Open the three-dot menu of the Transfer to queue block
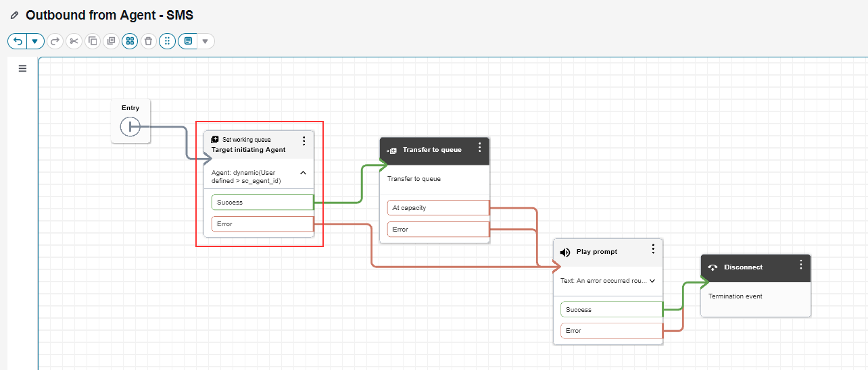 [x=479, y=147]
